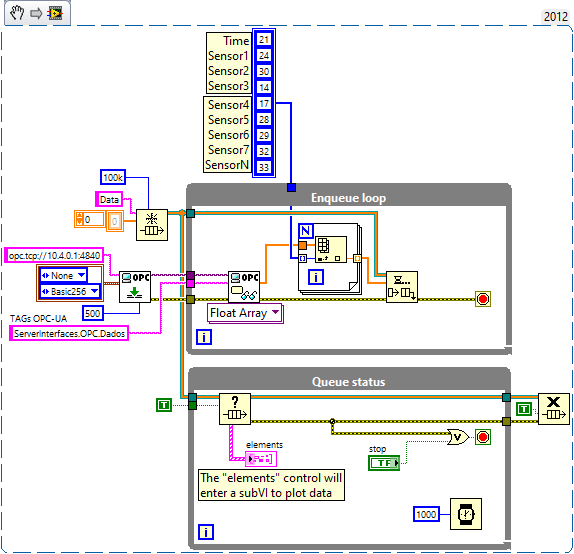Click the Sensor3 label text
Image resolution: width=574 pixels, height=554 pixels.
pos(228,86)
